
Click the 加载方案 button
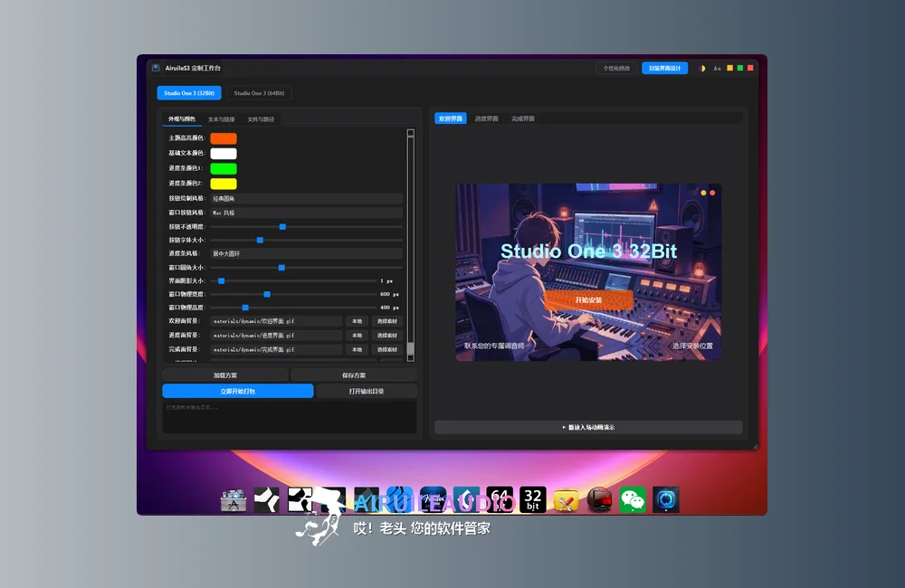225,375
